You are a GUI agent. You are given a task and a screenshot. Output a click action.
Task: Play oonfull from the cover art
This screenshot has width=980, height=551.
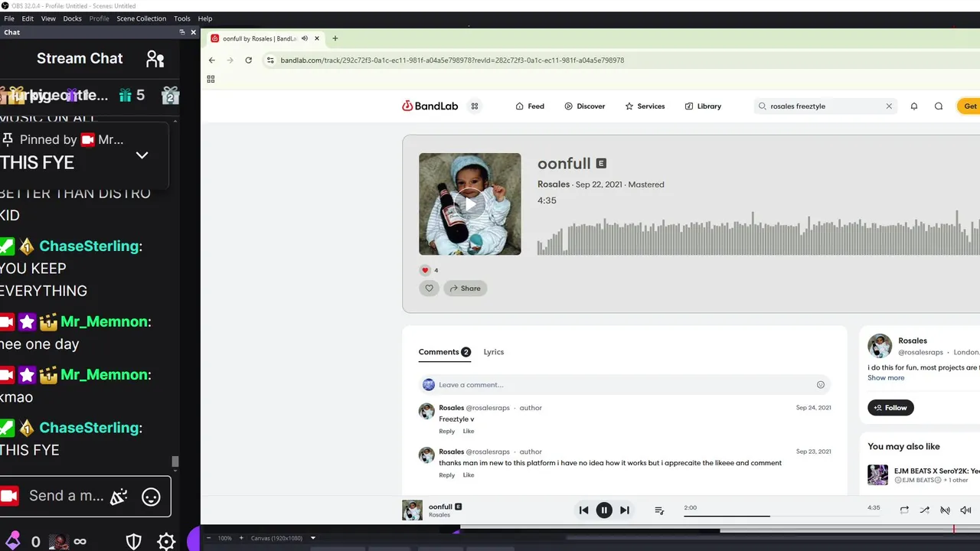point(470,204)
